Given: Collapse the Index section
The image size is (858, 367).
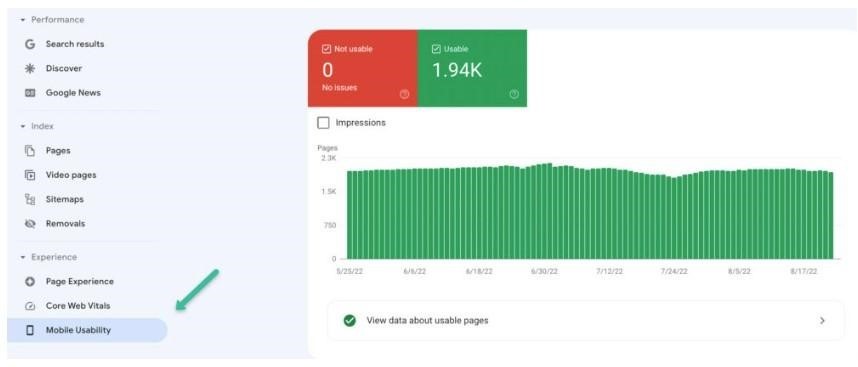Looking at the screenshot, I should [x=23, y=126].
